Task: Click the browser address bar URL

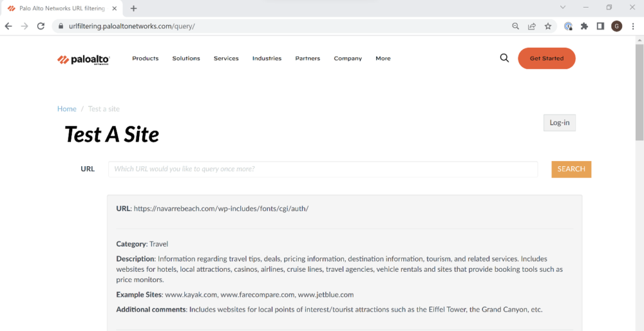Action: [132, 26]
